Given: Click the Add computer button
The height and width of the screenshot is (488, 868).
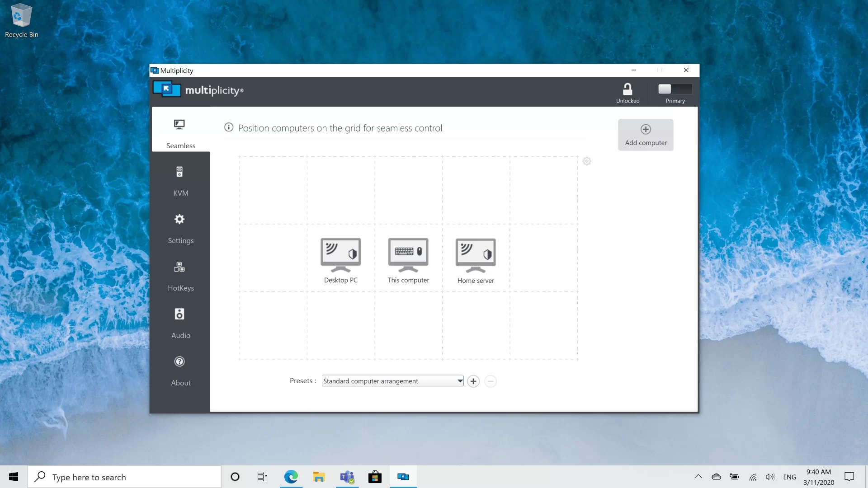Looking at the screenshot, I should click(645, 135).
